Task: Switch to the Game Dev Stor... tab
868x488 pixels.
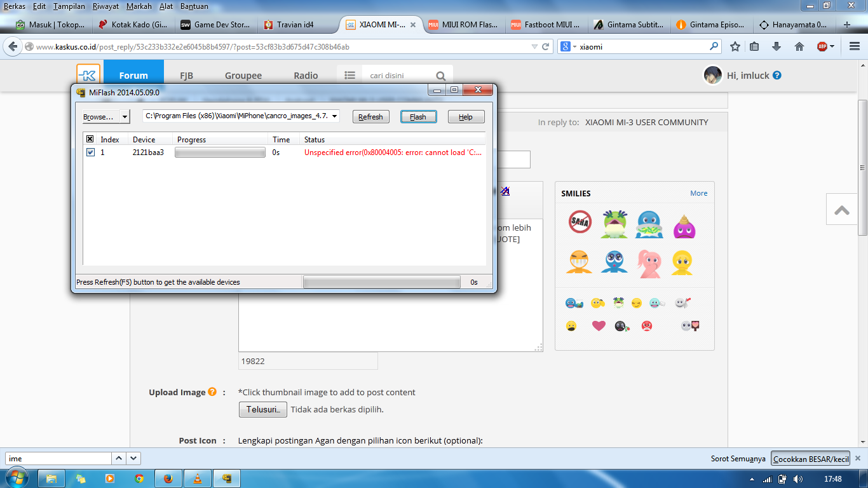Action: click(x=215, y=25)
